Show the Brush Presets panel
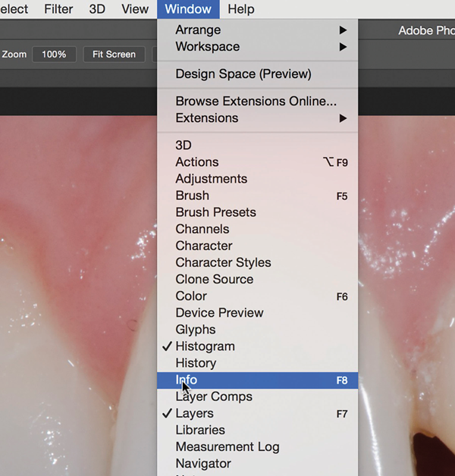This screenshot has height=476, width=455. coord(215,212)
